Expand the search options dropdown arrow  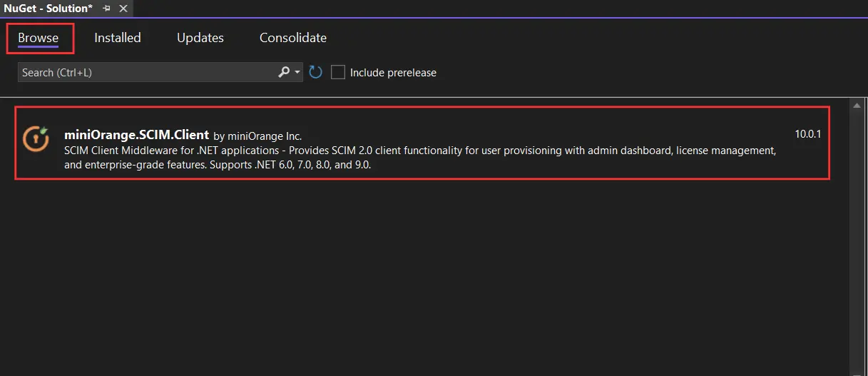click(297, 72)
